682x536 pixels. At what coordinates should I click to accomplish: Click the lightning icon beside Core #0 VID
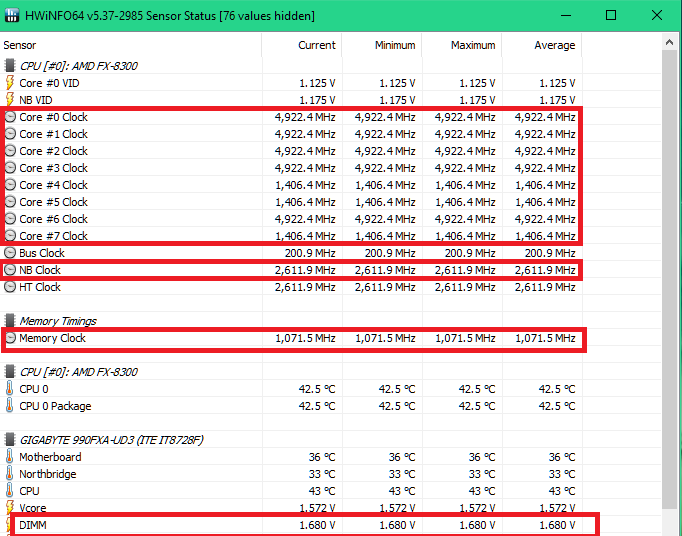pos(9,83)
